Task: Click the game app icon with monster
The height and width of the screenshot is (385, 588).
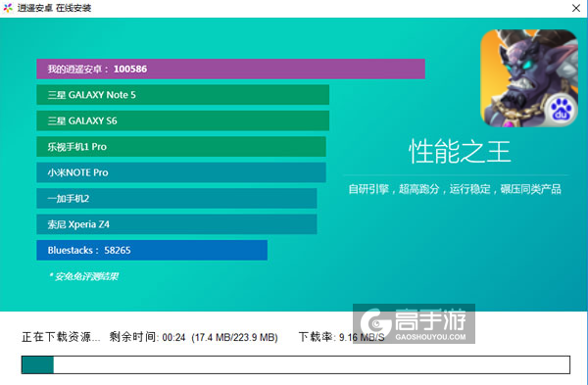Action: coord(529,78)
